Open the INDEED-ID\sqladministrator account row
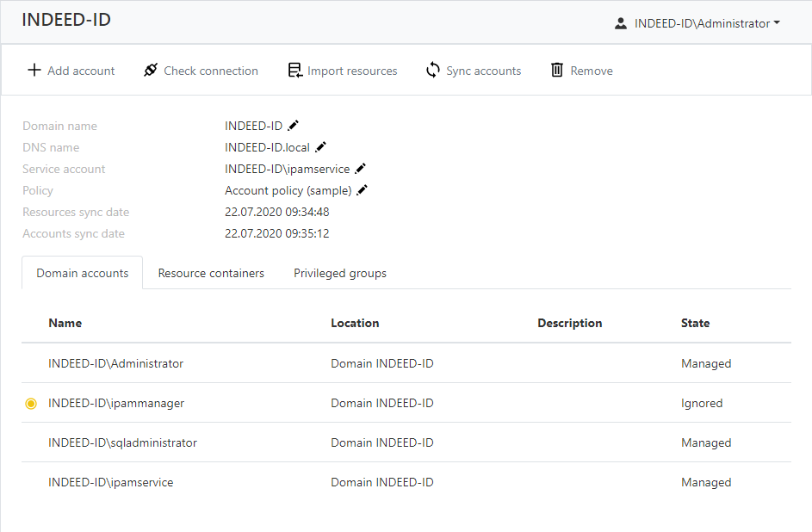 123,443
